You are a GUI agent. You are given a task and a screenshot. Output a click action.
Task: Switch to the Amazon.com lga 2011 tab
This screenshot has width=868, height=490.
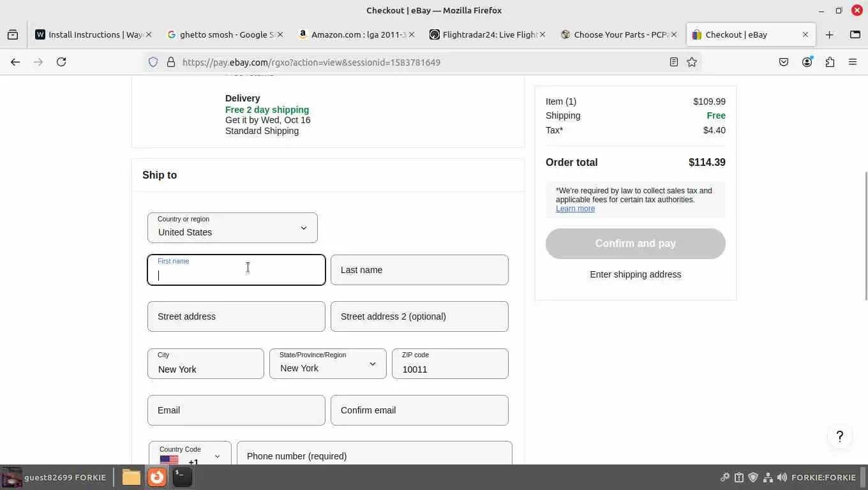(356, 34)
